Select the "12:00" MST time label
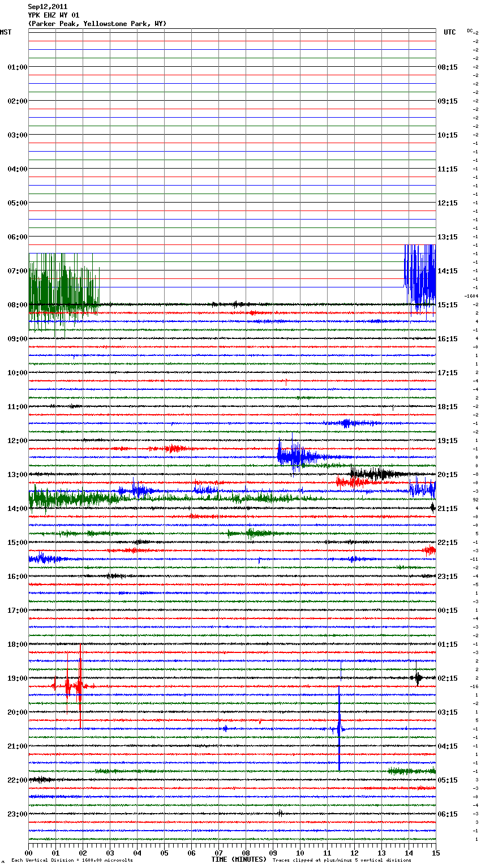Image resolution: width=481 pixels, height=868 pixels. coord(18,441)
